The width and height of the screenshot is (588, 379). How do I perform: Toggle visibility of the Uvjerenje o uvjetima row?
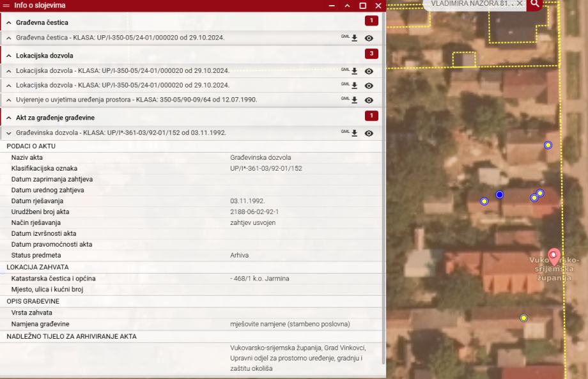coord(369,100)
